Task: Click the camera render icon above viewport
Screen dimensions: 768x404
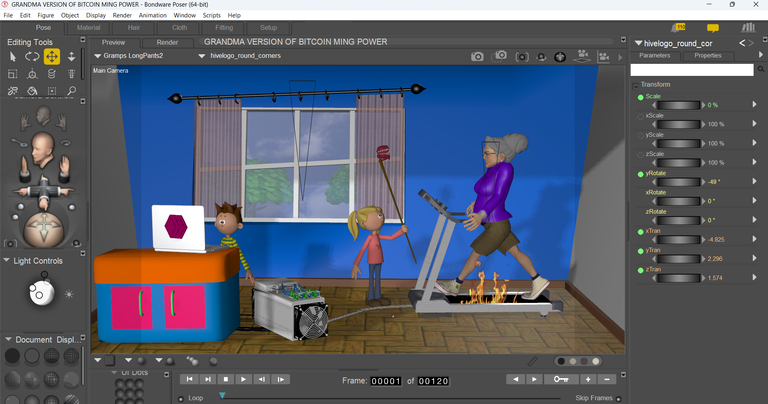Action: point(477,56)
